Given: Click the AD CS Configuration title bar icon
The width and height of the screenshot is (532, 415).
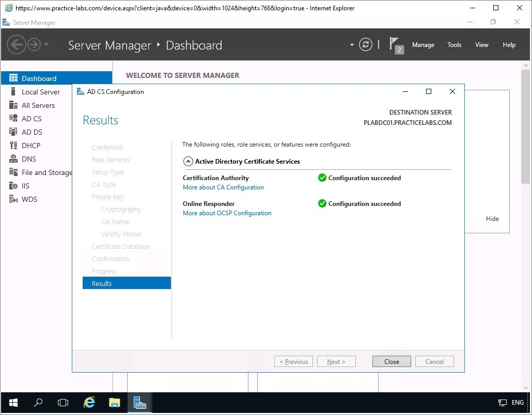Looking at the screenshot, I should [81, 91].
